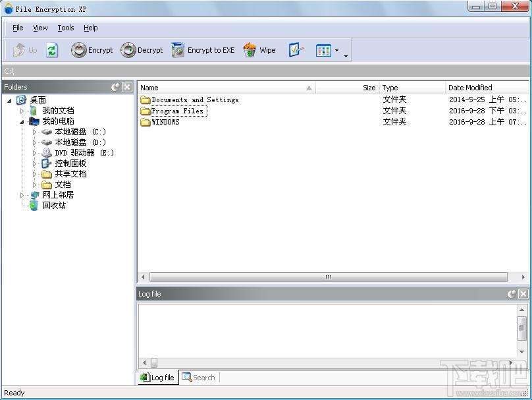Click the Encrypt toolbar button
The image size is (532, 400).
[x=92, y=50]
